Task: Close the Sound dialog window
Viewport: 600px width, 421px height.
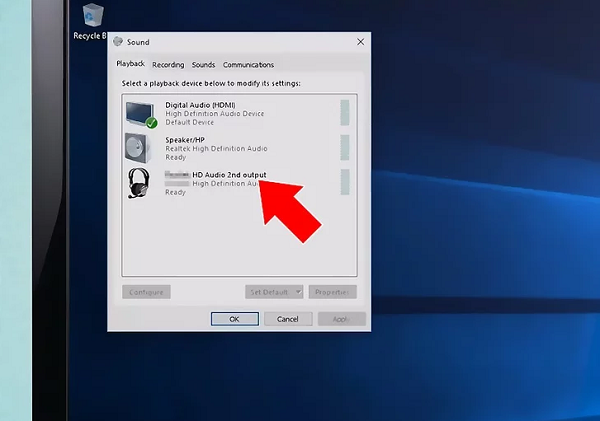Action: pyautogui.click(x=360, y=42)
